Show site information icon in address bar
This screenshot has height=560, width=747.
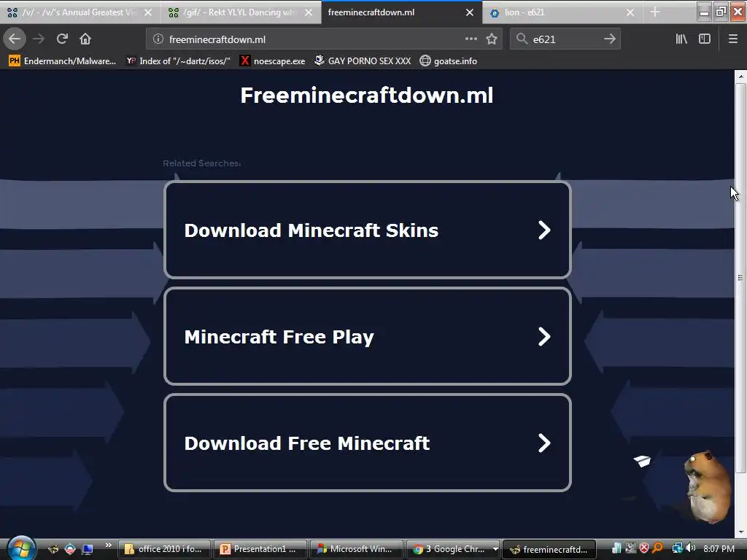[x=158, y=39]
